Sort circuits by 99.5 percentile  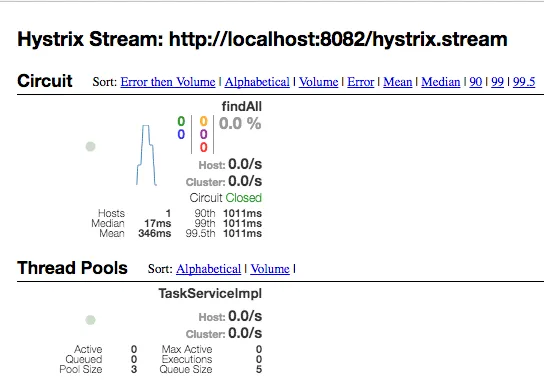coord(524,82)
